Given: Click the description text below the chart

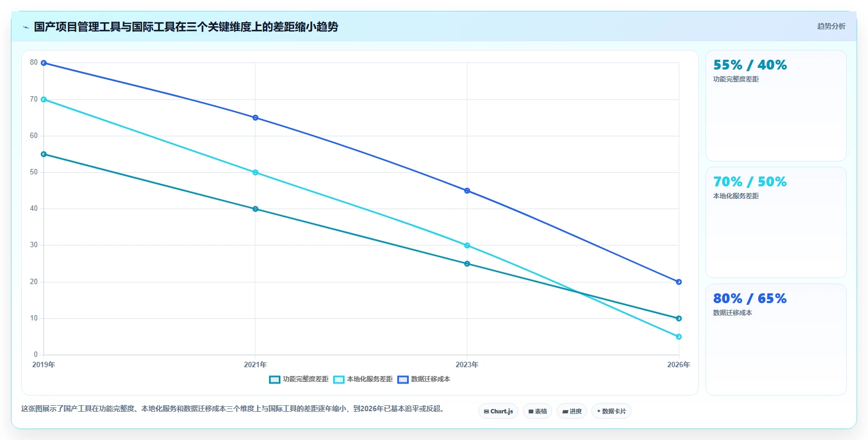Looking at the screenshot, I should [234, 408].
